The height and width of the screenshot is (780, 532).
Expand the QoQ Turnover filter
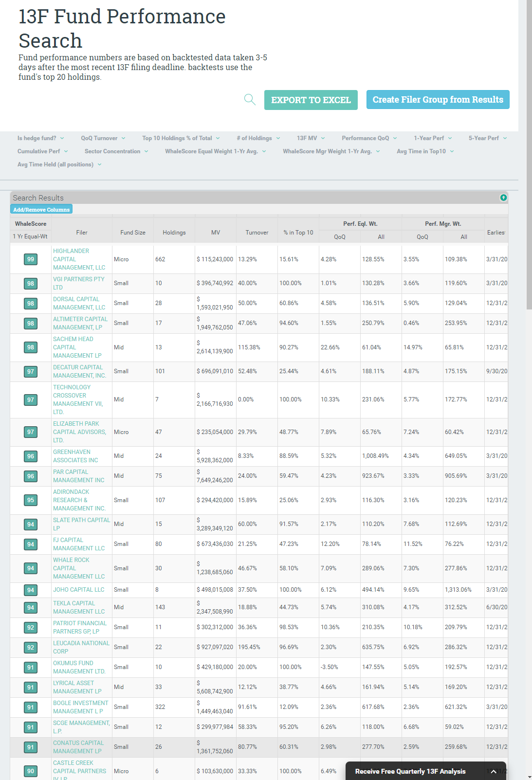(103, 138)
